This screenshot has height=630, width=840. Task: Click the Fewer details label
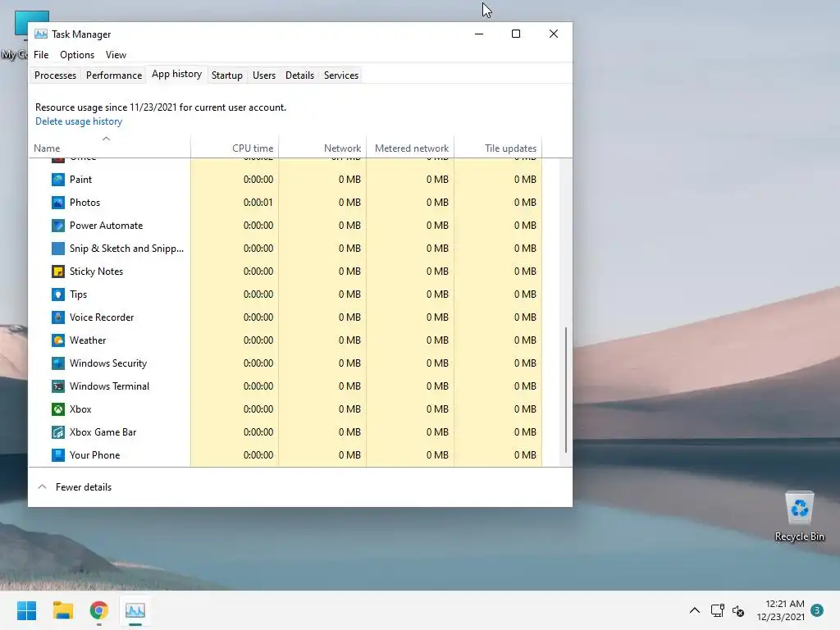[84, 487]
